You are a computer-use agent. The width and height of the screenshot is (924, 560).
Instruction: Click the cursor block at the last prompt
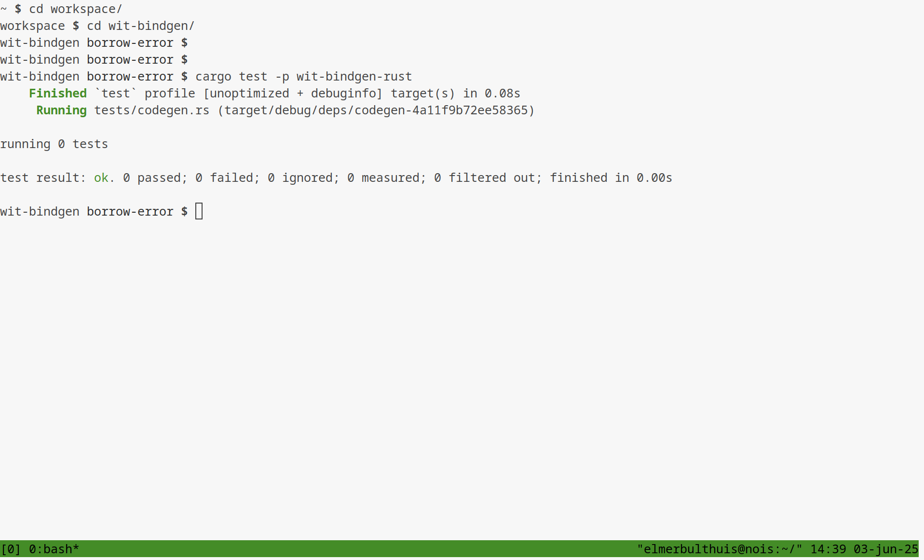[199, 211]
